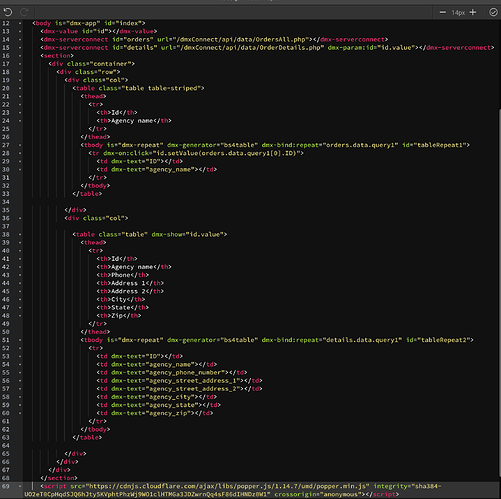The image size is (501, 499).
Task: Click the crossorigin anonymous attribute
Action: click(x=318, y=494)
